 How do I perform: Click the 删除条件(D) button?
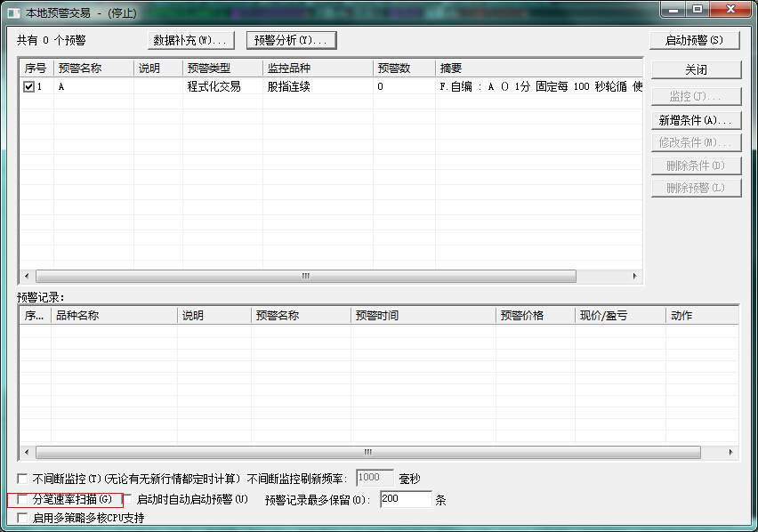click(x=696, y=165)
